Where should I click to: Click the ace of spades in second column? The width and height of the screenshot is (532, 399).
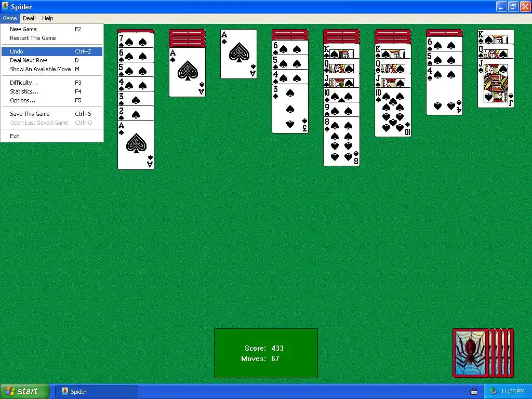click(x=187, y=72)
